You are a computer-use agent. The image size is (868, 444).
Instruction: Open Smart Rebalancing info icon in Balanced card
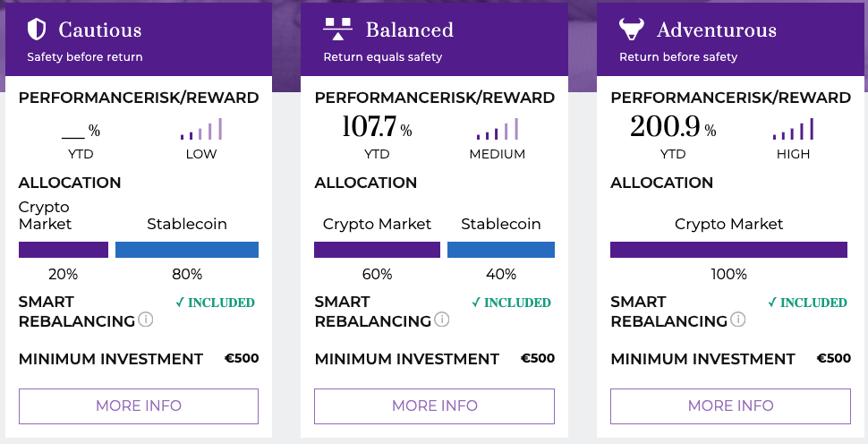(x=442, y=320)
